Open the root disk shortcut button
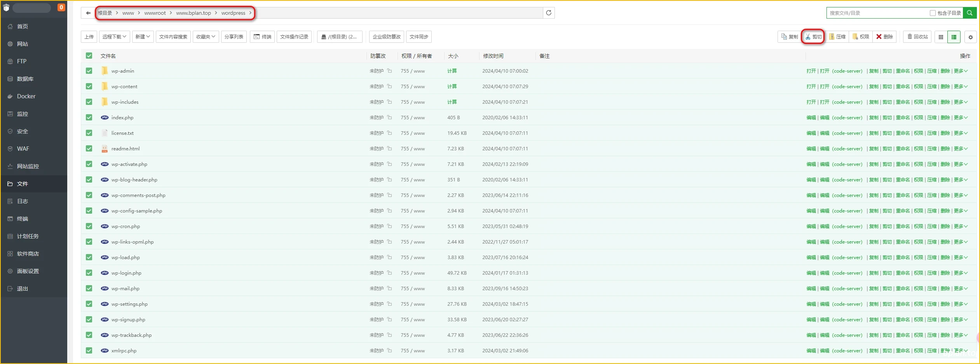This screenshot has width=980, height=364. 339,37
